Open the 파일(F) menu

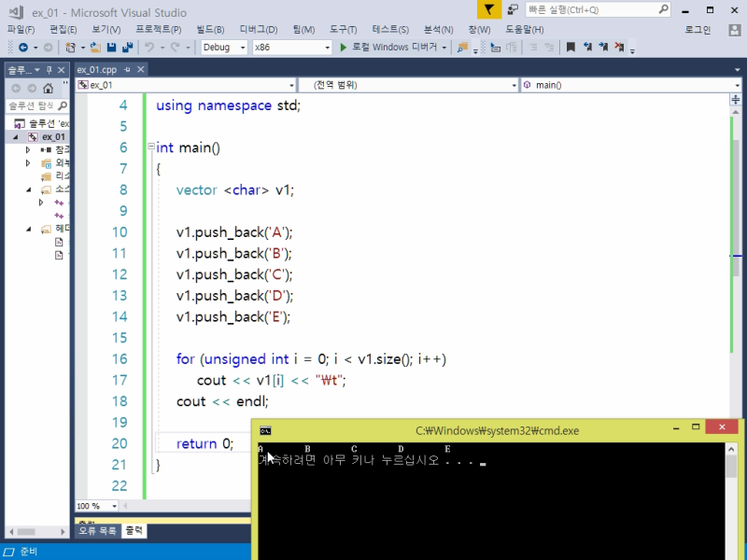(x=21, y=30)
